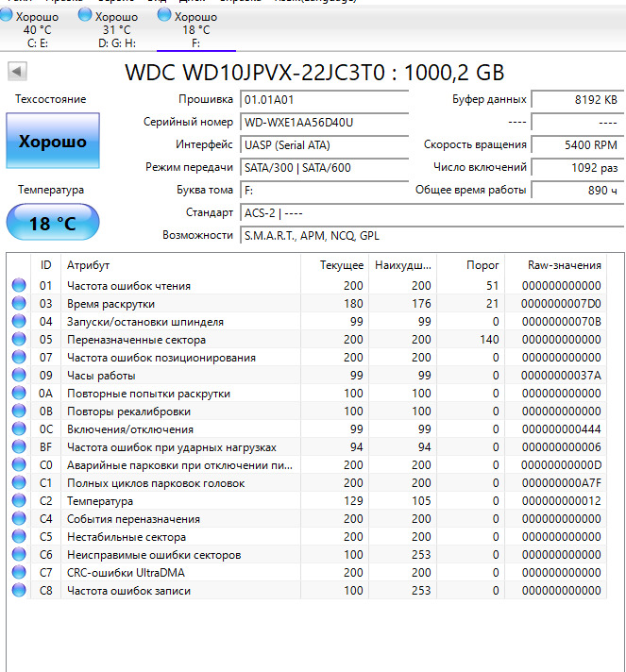The height and width of the screenshot is (672, 626).
Task: Click the previous disk arrow button
Action: [x=17, y=72]
